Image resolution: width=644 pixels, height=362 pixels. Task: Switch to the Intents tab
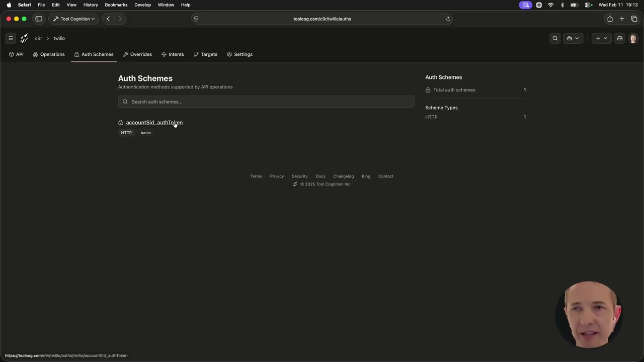[173, 54]
